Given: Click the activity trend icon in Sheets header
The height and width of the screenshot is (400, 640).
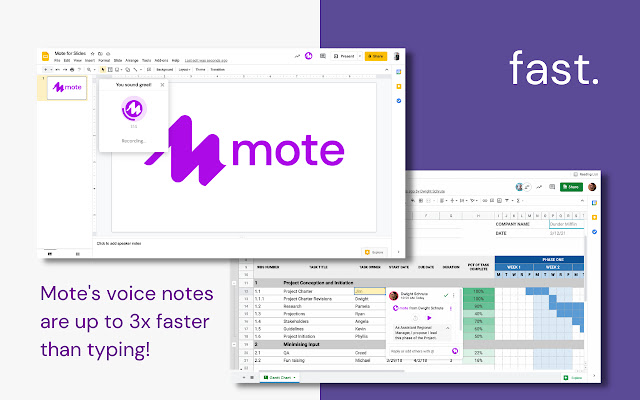Looking at the screenshot, I should pyautogui.click(x=539, y=187).
